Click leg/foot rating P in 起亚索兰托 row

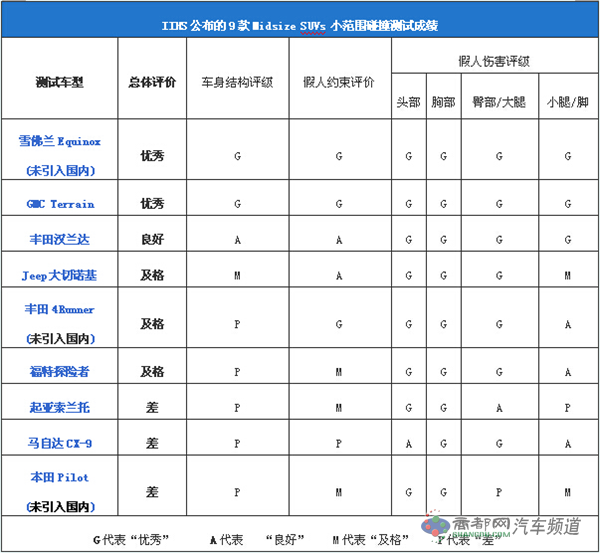568,408
